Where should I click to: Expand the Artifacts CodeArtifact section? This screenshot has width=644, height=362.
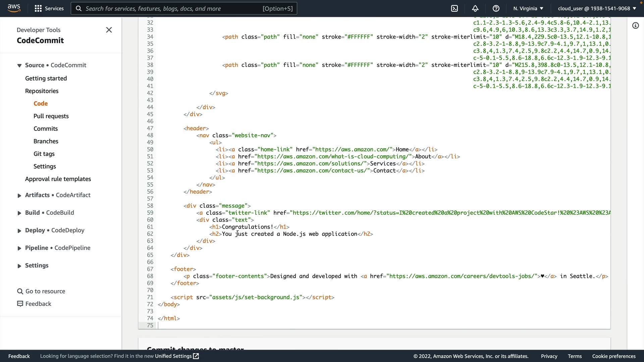coord(19,195)
